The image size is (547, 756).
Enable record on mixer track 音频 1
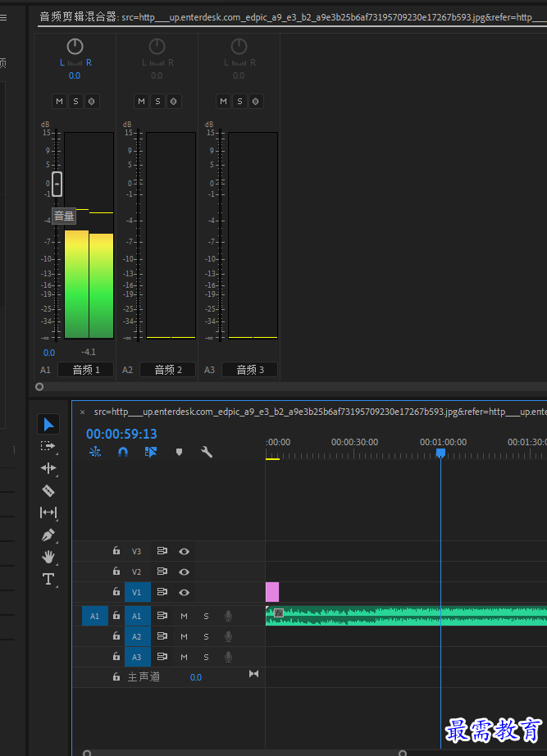92,101
